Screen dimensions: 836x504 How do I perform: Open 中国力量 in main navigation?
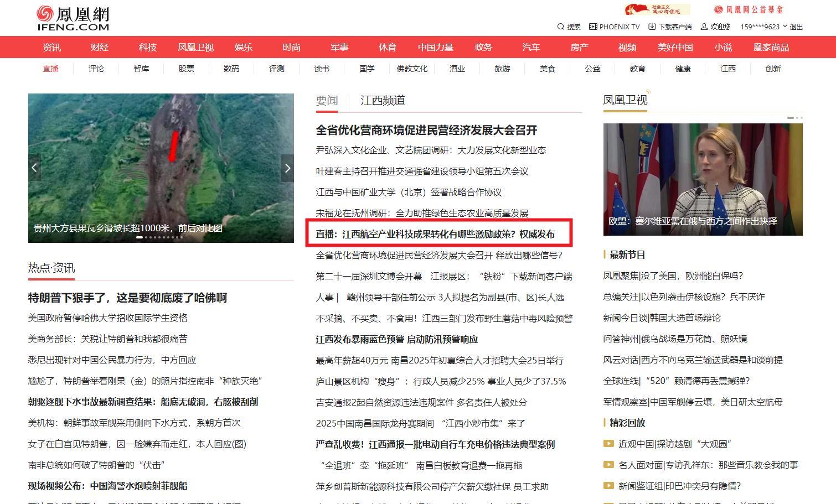coord(436,47)
